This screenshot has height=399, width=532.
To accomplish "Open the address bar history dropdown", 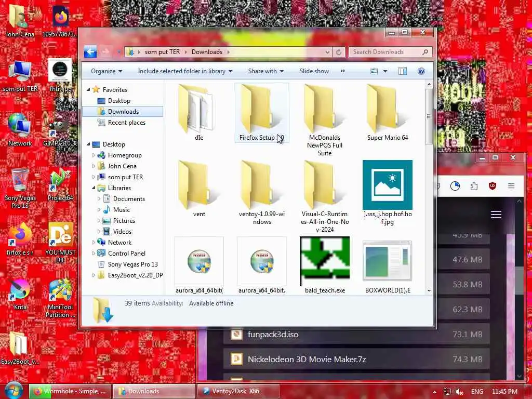I will click(327, 52).
